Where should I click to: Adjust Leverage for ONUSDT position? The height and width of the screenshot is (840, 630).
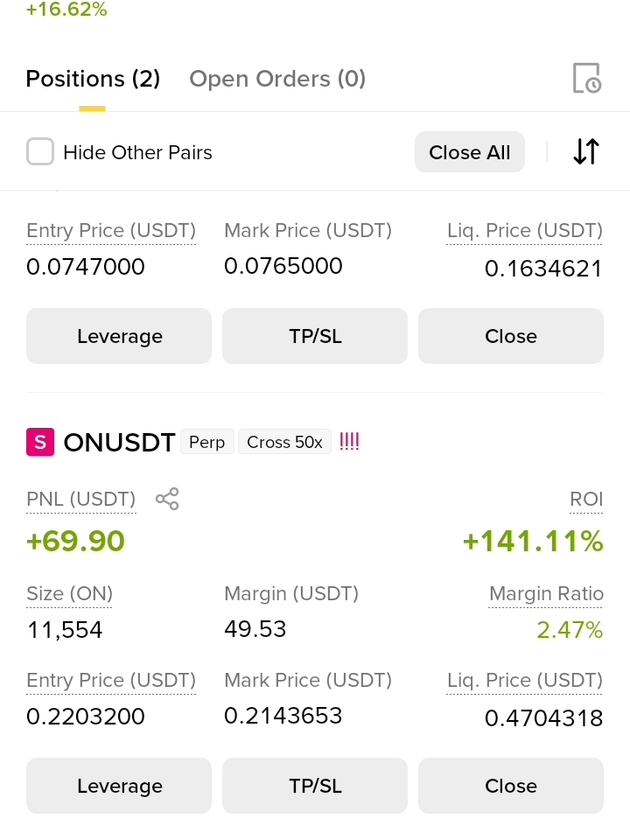tap(119, 786)
